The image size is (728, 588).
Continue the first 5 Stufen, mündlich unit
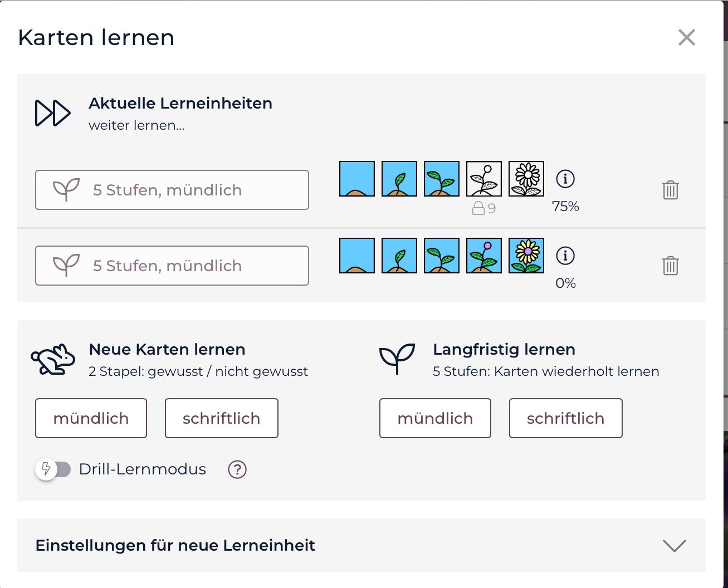point(172,190)
